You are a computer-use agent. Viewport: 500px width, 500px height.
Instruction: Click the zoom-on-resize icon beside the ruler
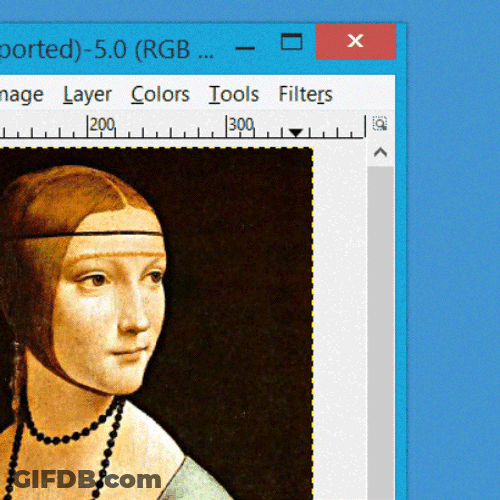pyautogui.click(x=380, y=124)
